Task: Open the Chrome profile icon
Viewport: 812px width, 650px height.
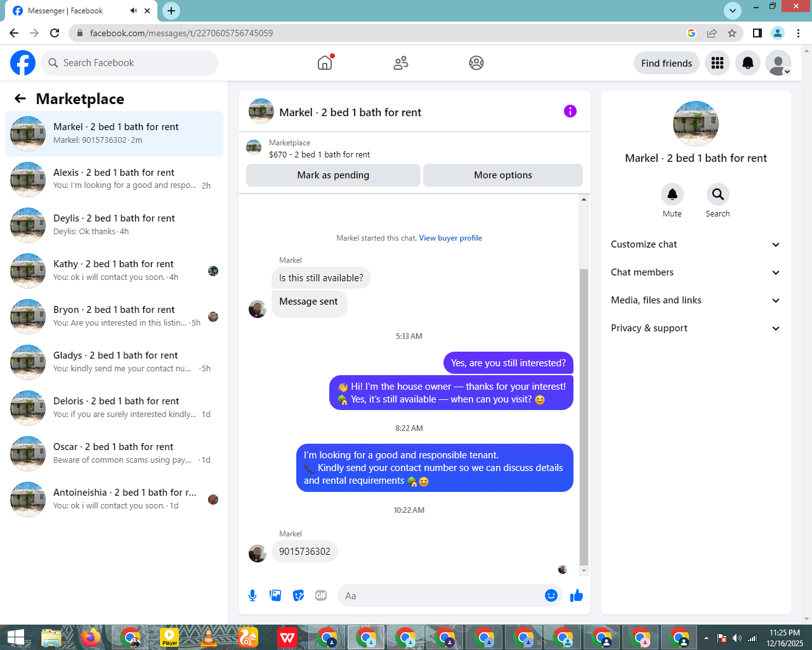Action: point(778,33)
